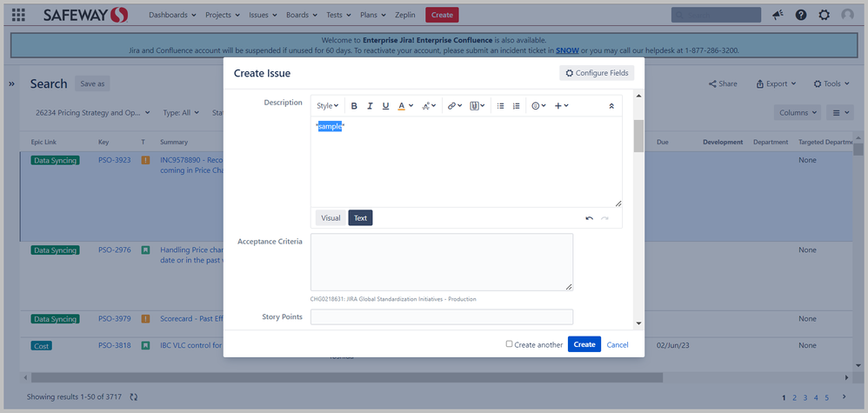Viewport: 868px width, 413px height.
Task: Open the Dashboards menu
Action: 172,15
